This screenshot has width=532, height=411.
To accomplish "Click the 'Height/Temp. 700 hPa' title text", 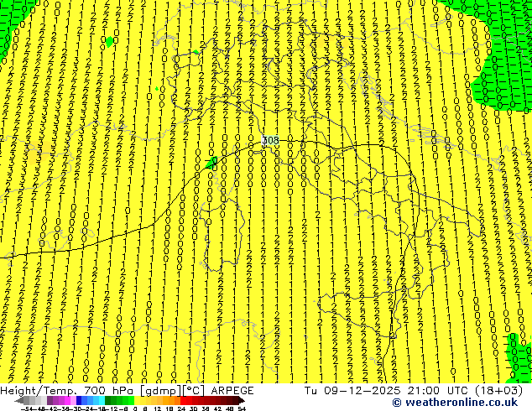I will [67, 391].
